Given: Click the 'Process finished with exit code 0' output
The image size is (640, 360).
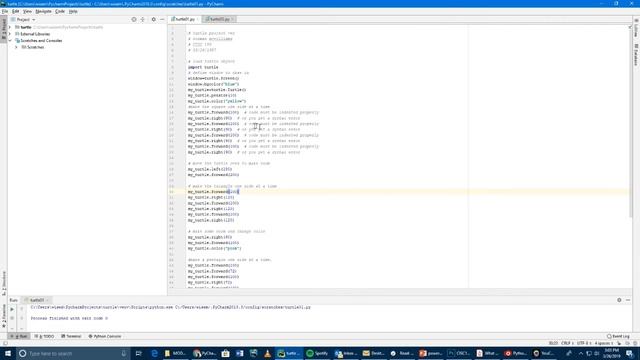Looking at the screenshot, I should pyautogui.click(x=69, y=318).
